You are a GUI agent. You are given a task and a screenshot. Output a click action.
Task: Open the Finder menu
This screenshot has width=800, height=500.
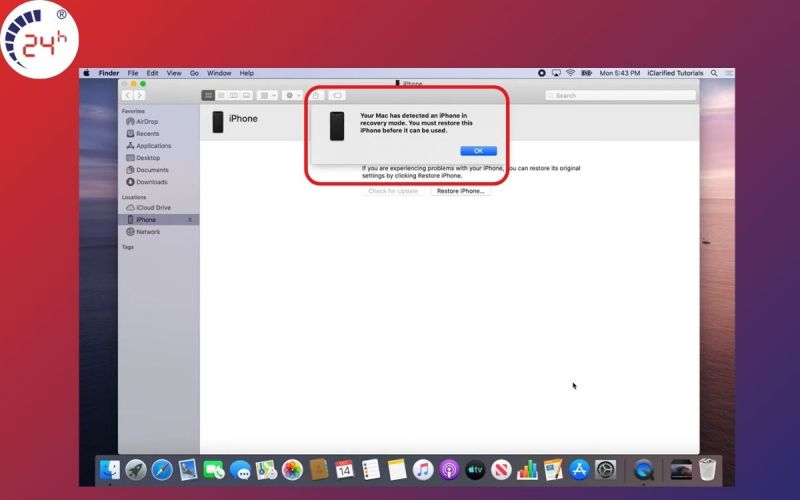coord(109,73)
